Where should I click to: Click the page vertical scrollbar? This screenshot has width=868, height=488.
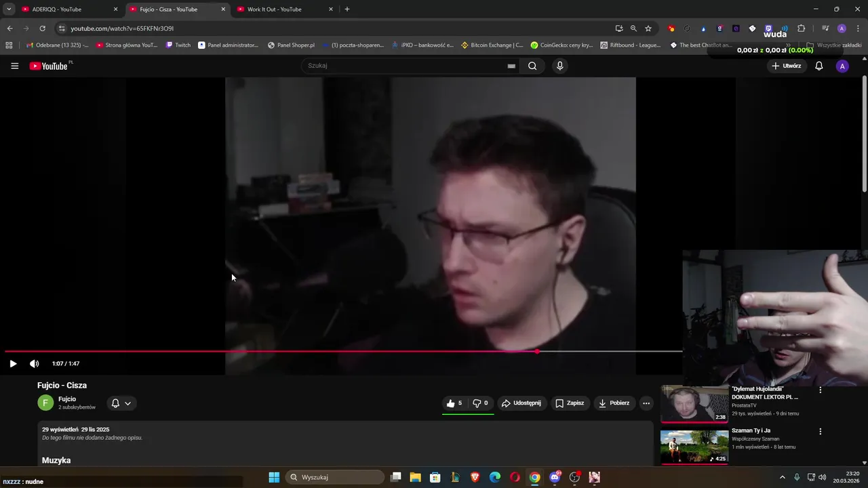click(x=864, y=136)
